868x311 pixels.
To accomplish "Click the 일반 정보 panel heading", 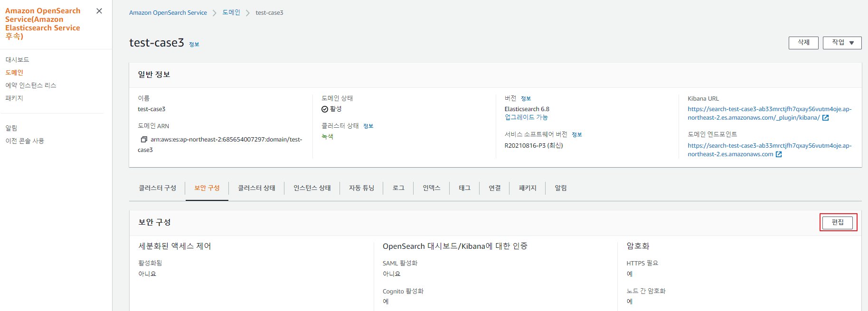I will (154, 75).
